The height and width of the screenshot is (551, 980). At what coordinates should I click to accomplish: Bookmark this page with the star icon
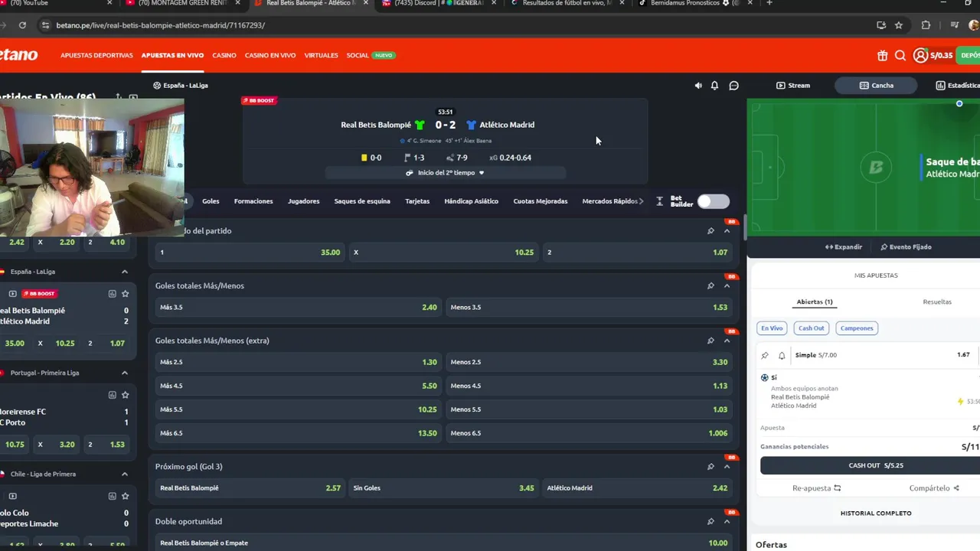899,25
